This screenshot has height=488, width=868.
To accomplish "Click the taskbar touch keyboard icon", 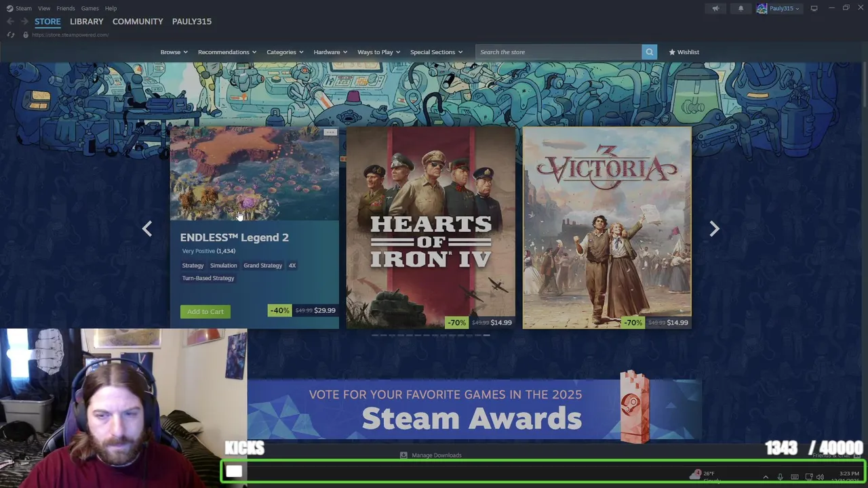I will (794, 477).
